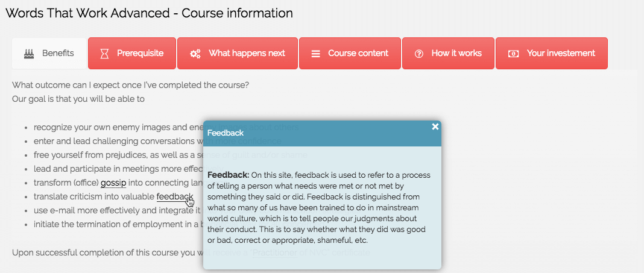Click the Words That Work Advanced heading
The width and height of the screenshot is (644, 273).
click(149, 13)
